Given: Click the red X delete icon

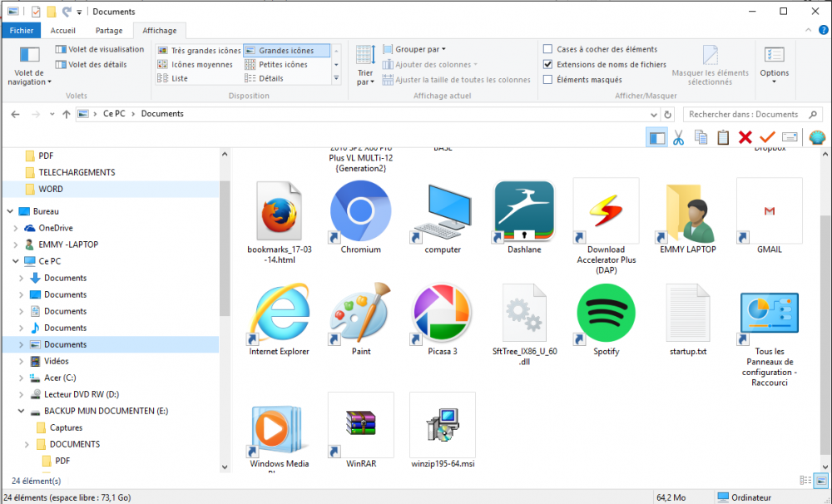Looking at the screenshot, I should coord(745,137).
